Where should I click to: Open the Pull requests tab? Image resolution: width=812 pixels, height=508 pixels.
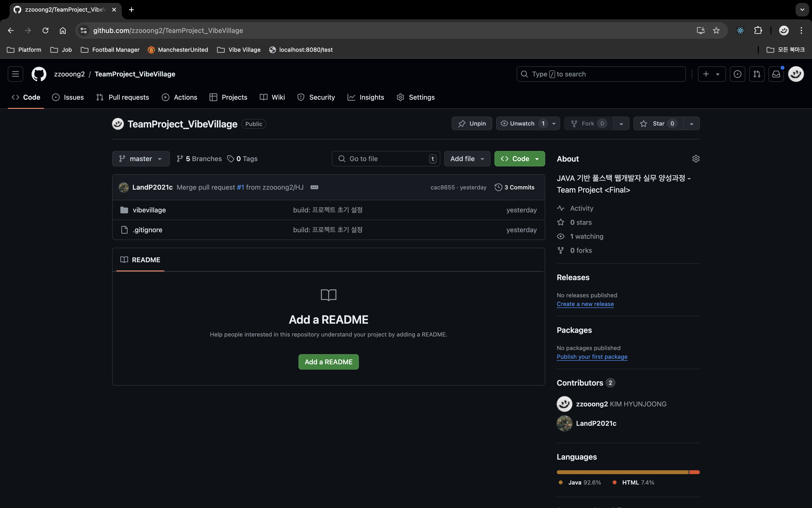(x=123, y=97)
